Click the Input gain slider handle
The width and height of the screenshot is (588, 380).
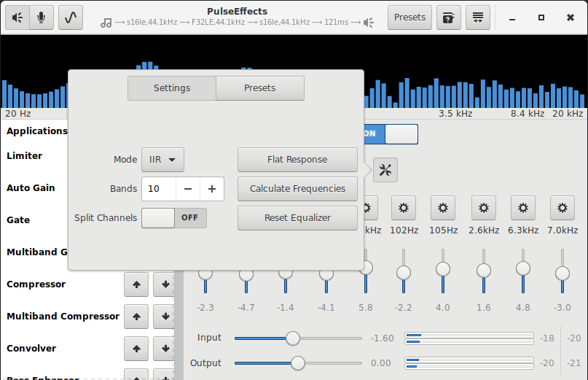(293, 338)
